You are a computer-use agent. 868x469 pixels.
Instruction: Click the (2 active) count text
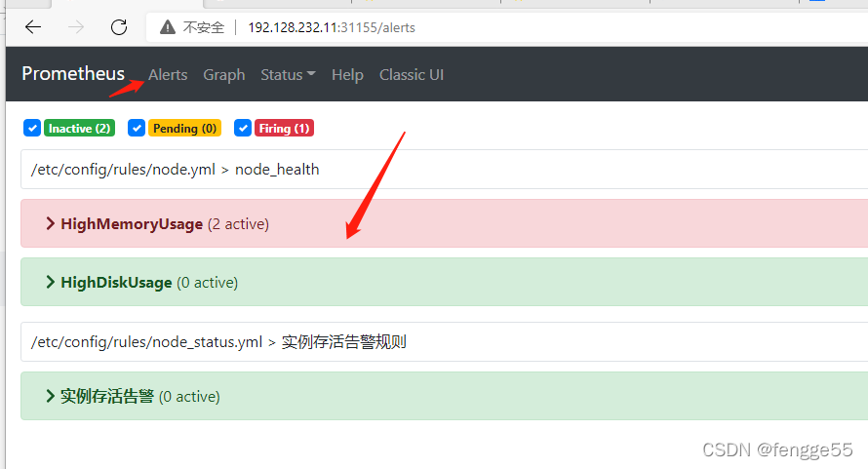point(239,224)
